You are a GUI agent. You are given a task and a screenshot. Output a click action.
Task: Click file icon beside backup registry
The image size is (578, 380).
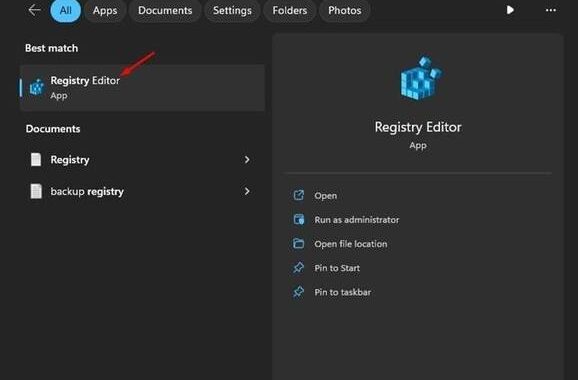pos(36,191)
